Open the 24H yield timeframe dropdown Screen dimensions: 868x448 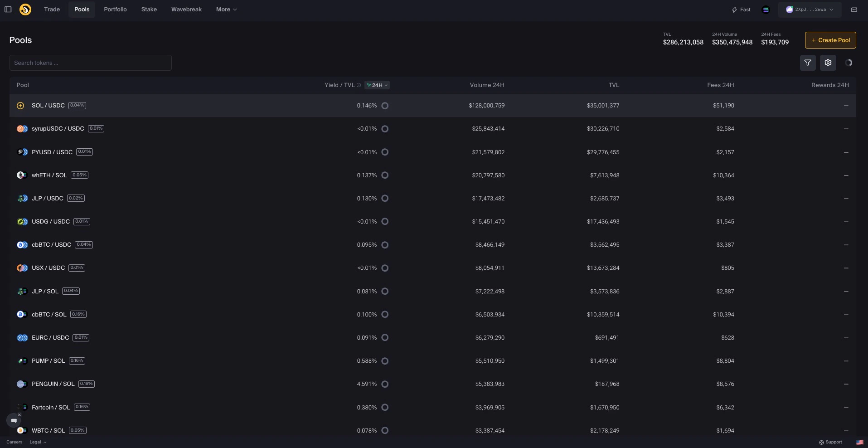[x=377, y=85]
